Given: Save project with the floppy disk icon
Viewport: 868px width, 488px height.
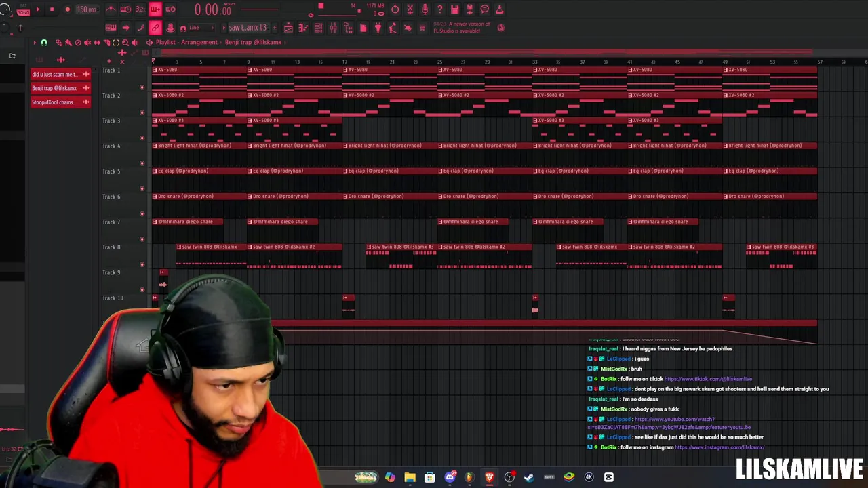Looking at the screenshot, I should (455, 9).
